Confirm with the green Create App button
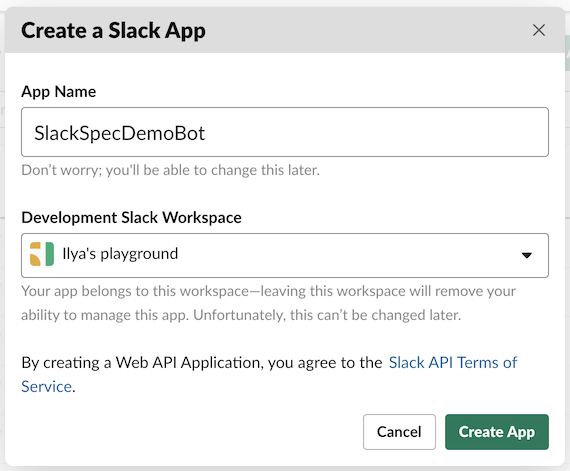 coord(497,432)
